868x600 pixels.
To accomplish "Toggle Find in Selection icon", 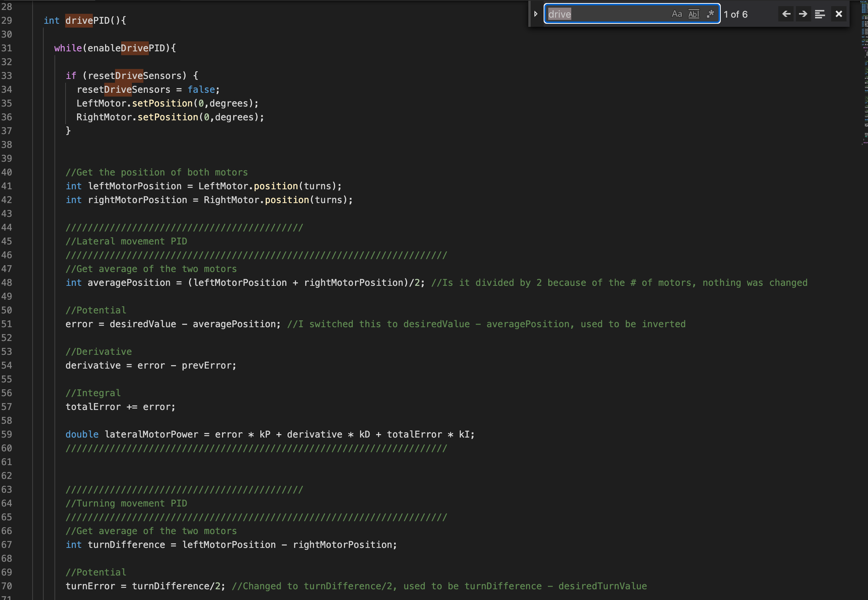I will click(820, 14).
